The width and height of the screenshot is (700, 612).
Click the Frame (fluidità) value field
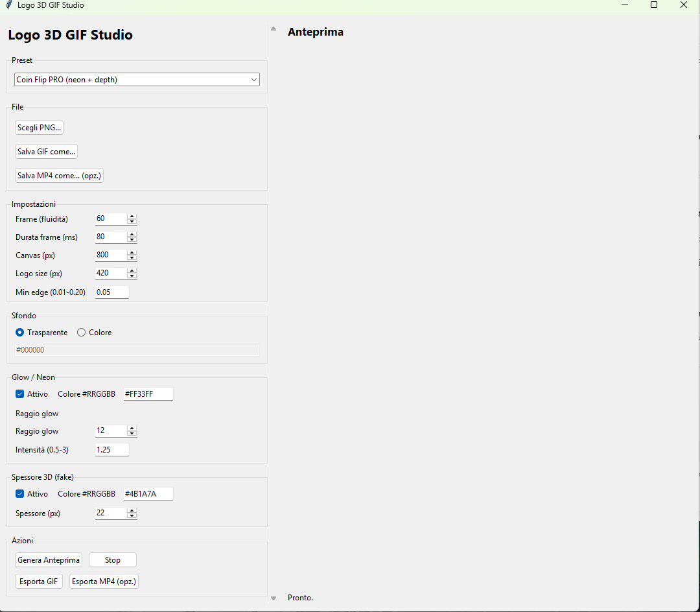111,218
